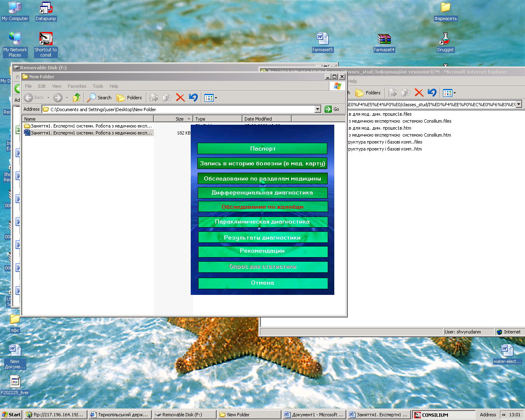This screenshot has width=525, height=420.
Task: Open the Help menu in New Folder
Action: (x=114, y=86)
